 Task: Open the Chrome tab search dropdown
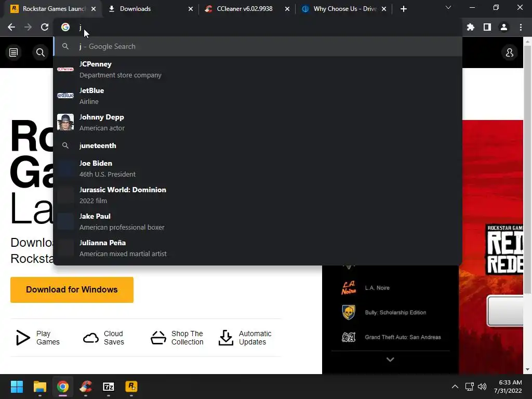coord(448,7)
